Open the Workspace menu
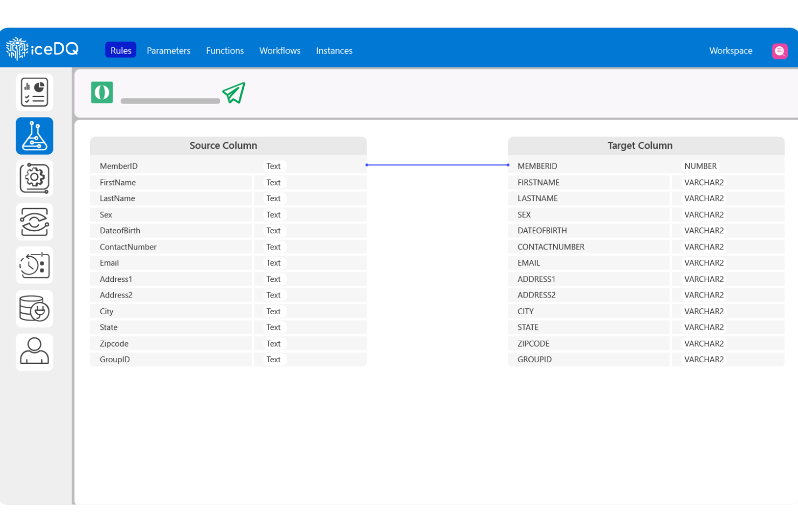Viewport: 798px width, 532px height. 731,51
